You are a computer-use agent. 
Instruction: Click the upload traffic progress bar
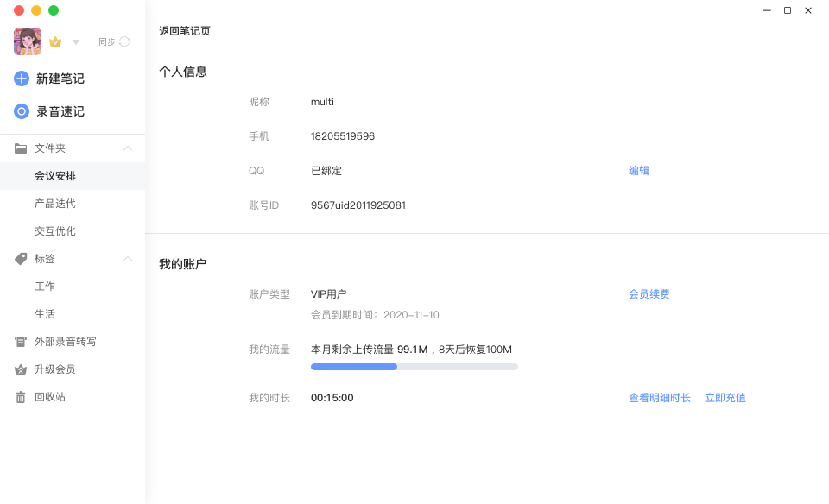point(414,367)
